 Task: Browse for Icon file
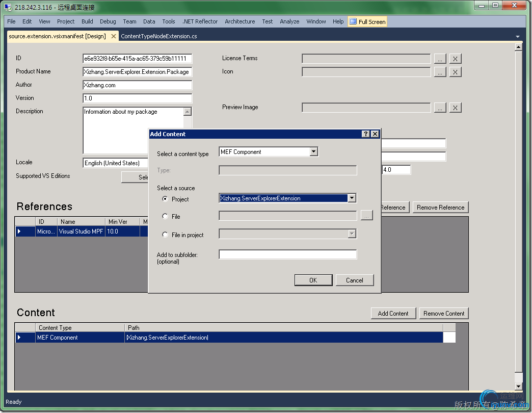(x=440, y=72)
